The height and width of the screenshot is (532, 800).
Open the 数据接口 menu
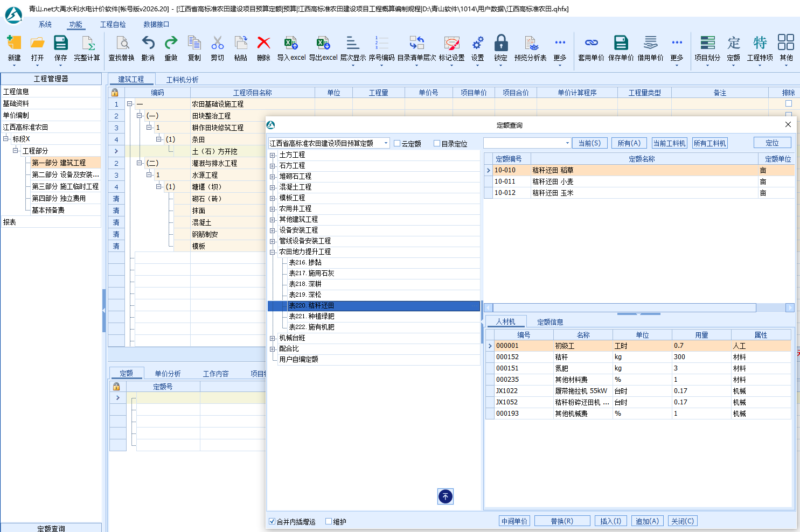(156, 24)
